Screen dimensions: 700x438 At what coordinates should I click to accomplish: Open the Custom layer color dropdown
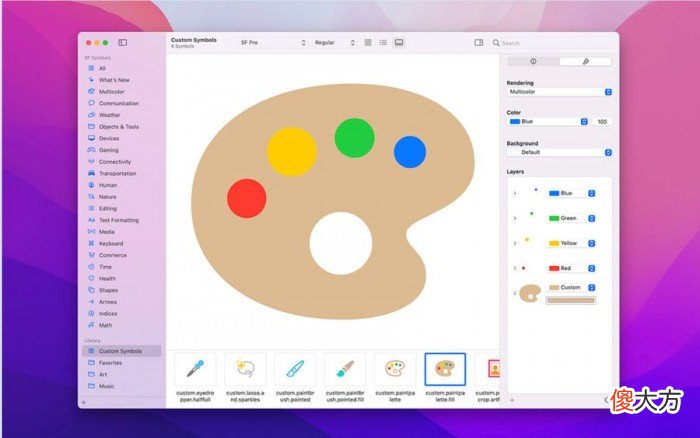[571, 288]
